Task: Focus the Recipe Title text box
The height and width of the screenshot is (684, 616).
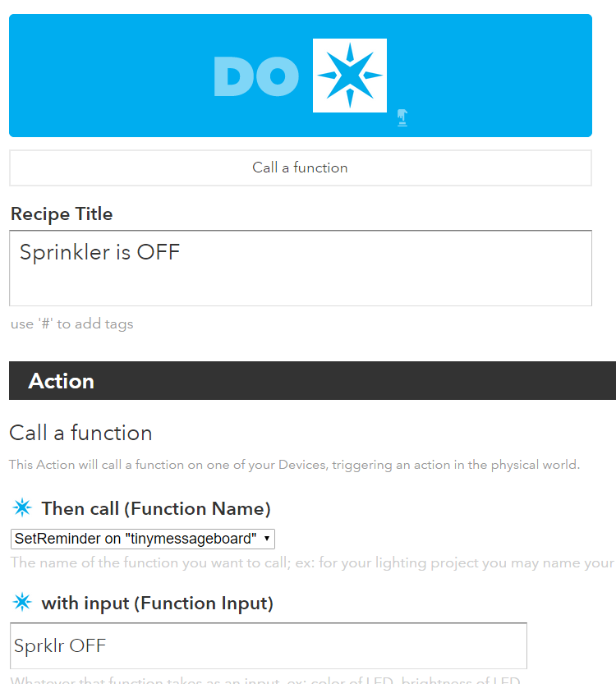Action: [x=300, y=268]
